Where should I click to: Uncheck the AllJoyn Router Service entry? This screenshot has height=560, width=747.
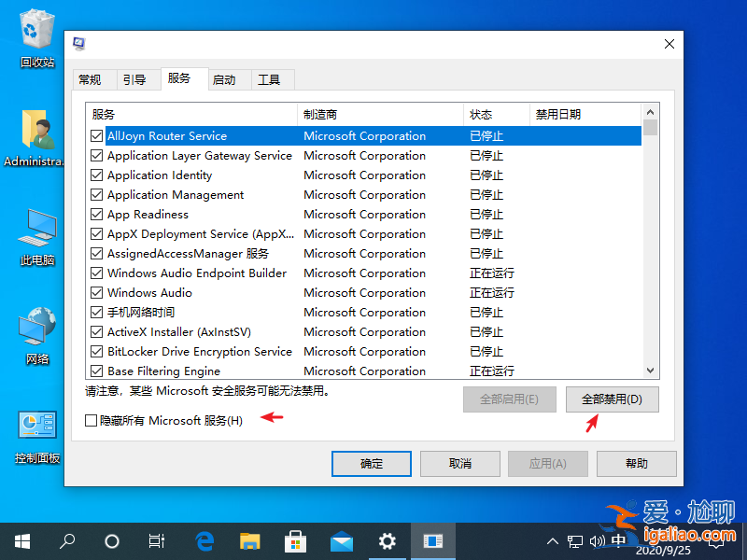coord(95,135)
